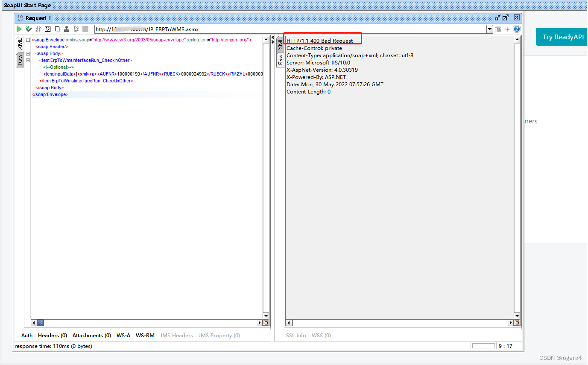Click the 'Content-Type: application/soap+xml' line
This screenshot has width=588, height=365.
(x=350, y=55)
